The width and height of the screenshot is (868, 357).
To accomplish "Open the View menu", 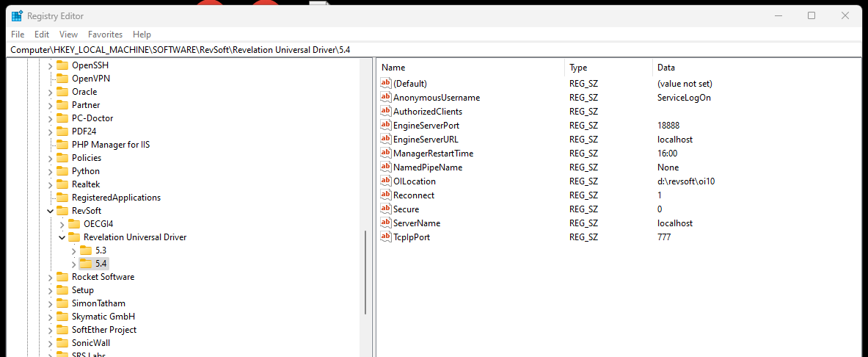I will click(69, 35).
